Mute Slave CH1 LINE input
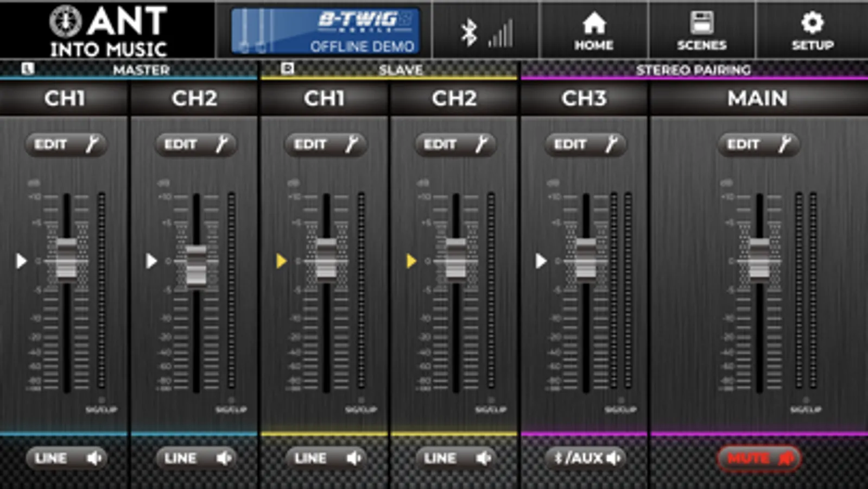The height and width of the screenshot is (489, 868). pos(326,458)
